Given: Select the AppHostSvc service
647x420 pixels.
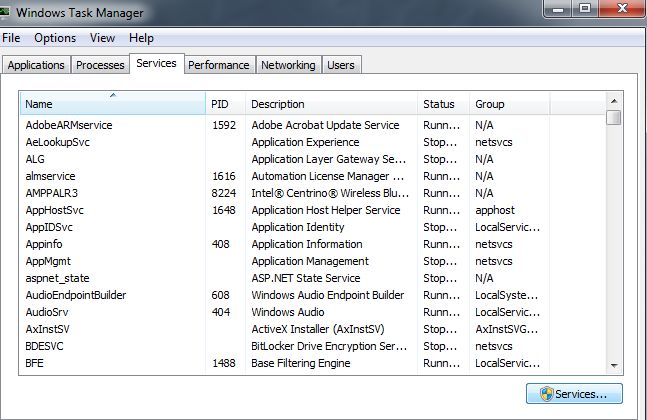Looking at the screenshot, I should [x=313, y=210].
